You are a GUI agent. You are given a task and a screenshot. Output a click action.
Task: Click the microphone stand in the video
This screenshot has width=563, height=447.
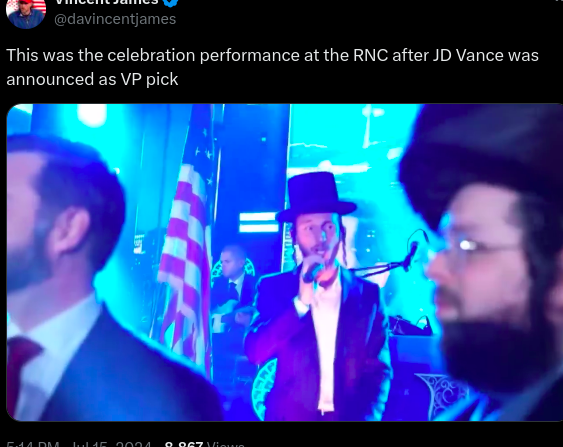pos(393,259)
